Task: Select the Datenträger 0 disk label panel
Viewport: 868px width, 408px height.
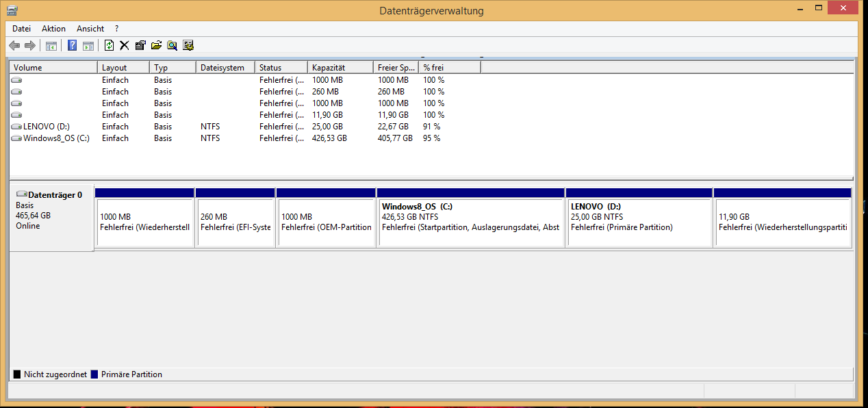Action: [52, 218]
